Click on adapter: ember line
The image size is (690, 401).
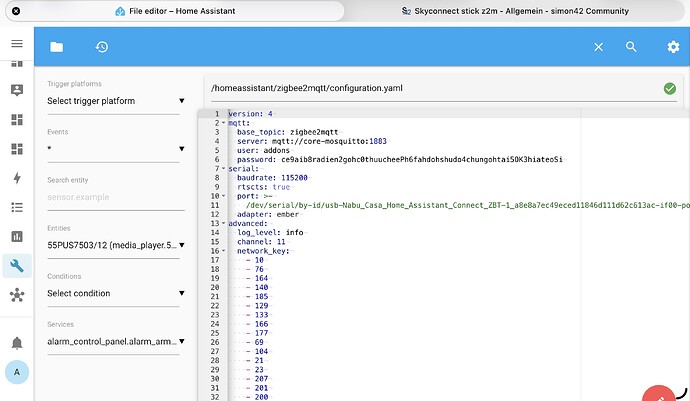tap(268, 214)
